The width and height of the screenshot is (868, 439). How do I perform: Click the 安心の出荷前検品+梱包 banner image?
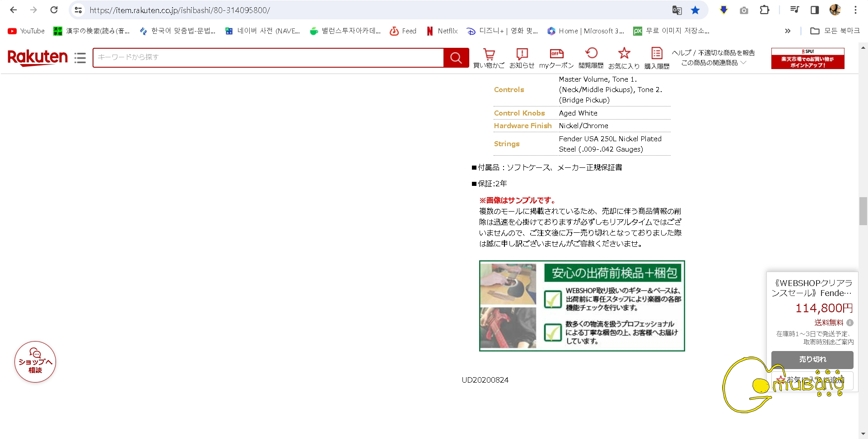pyautogui.click(x=582, y=305)
